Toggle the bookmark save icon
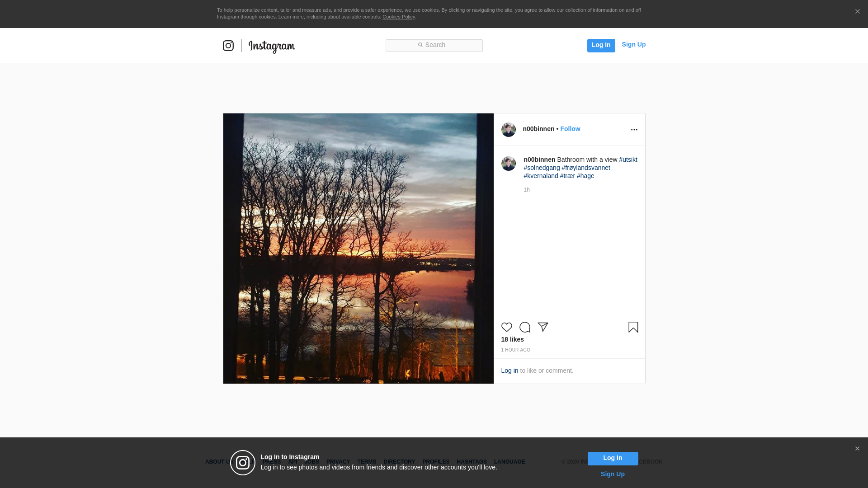Screen dimensions: 868x488 (x=633, y=327)
